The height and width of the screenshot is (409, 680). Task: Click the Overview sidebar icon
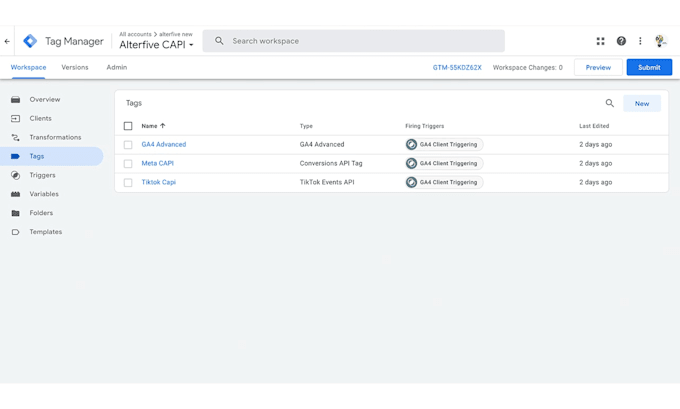pyautogui.click(x=16, y=100)
